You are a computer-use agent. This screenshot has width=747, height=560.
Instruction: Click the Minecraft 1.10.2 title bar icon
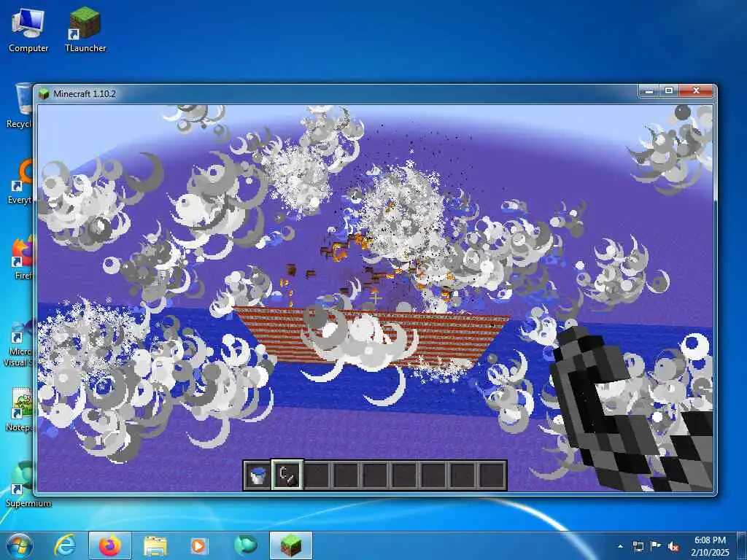44,94
